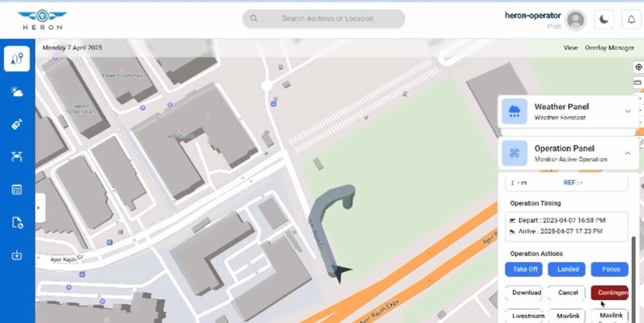Select the satellite sidebar icon
This screenshot has width=644, height=323.
click(17, 124)
